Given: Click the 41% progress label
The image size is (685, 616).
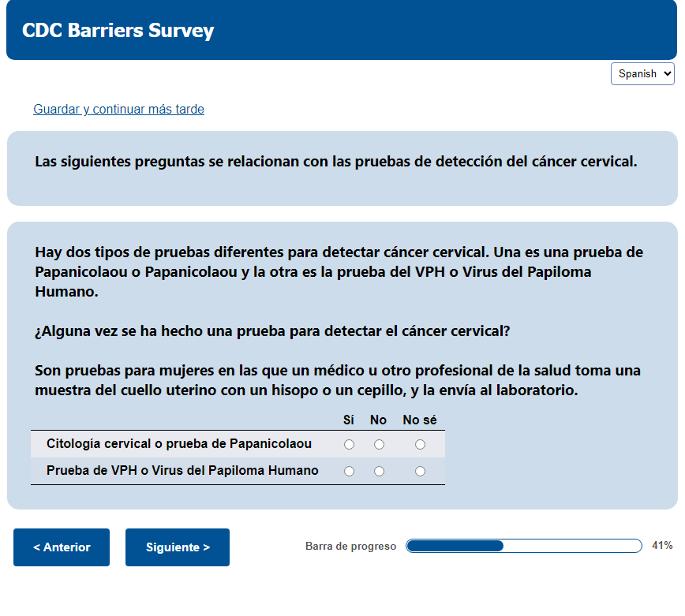Looking at the screenshot, I should 662,546.
